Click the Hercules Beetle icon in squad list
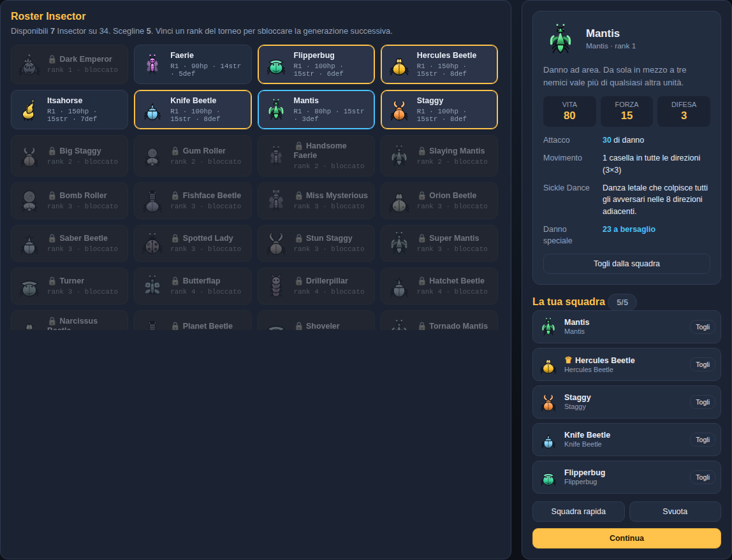The image size is (732, 560). [548, 366]
